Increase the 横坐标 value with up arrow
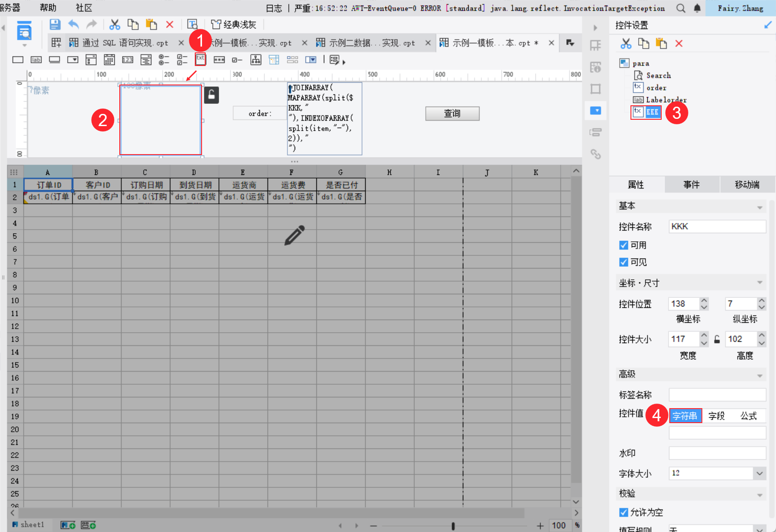 pyautogui.click(x=704, y=301)
